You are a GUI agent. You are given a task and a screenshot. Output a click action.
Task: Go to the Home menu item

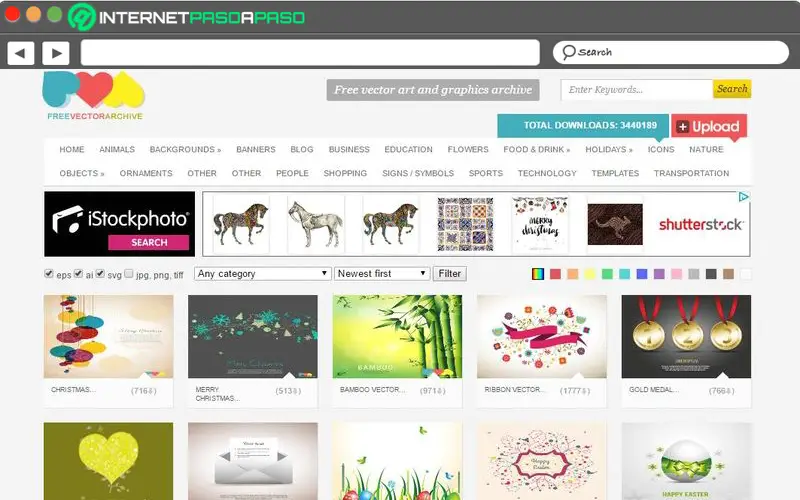(72, 149)
